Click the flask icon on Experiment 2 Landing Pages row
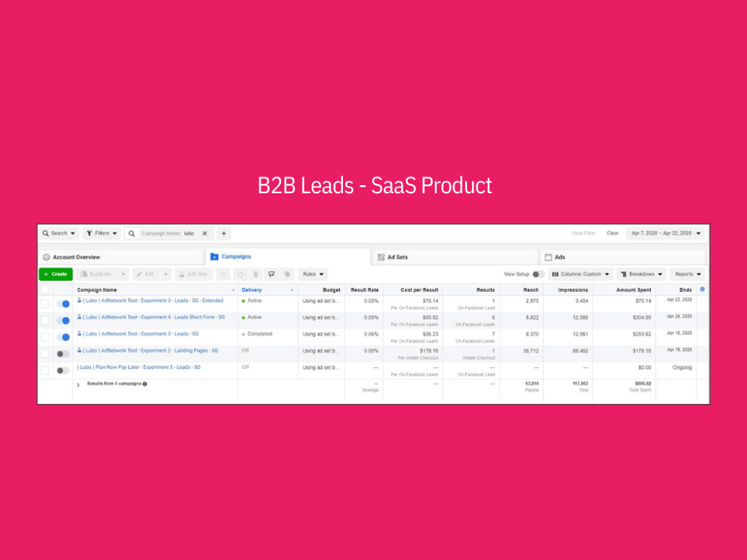Screen dimensions: 747x560 80,350
